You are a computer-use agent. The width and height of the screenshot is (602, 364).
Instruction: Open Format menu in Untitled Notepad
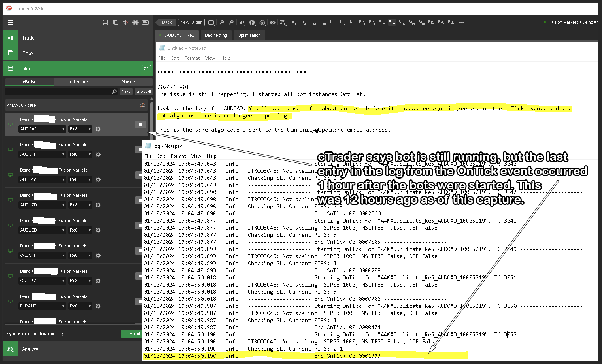[x=192, y=58]
